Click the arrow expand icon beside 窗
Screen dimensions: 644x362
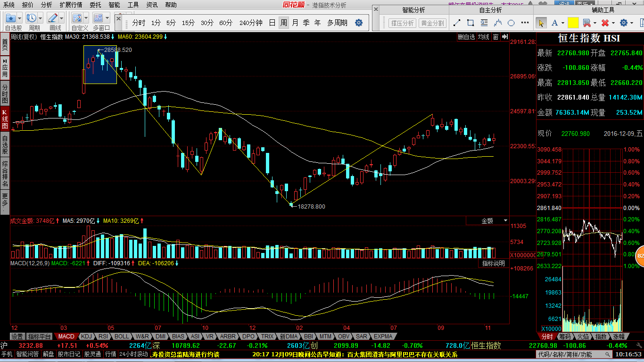click(x=504, y=37)
